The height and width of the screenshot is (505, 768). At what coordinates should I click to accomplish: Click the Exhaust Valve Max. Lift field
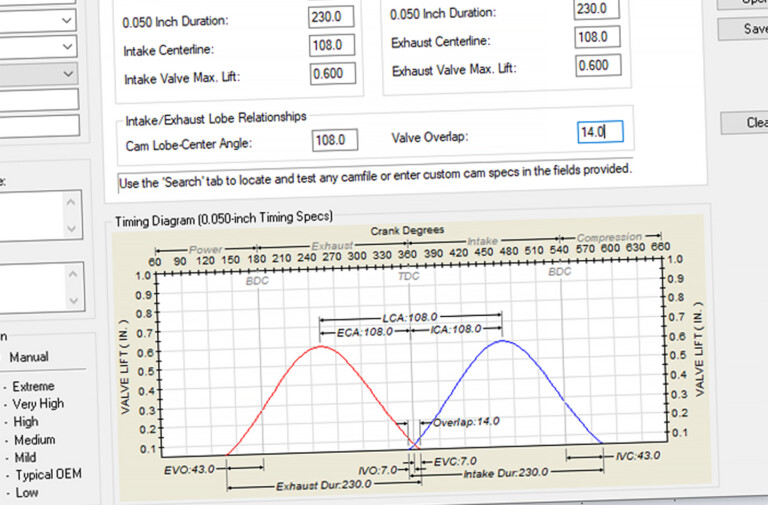click(598, 65)
